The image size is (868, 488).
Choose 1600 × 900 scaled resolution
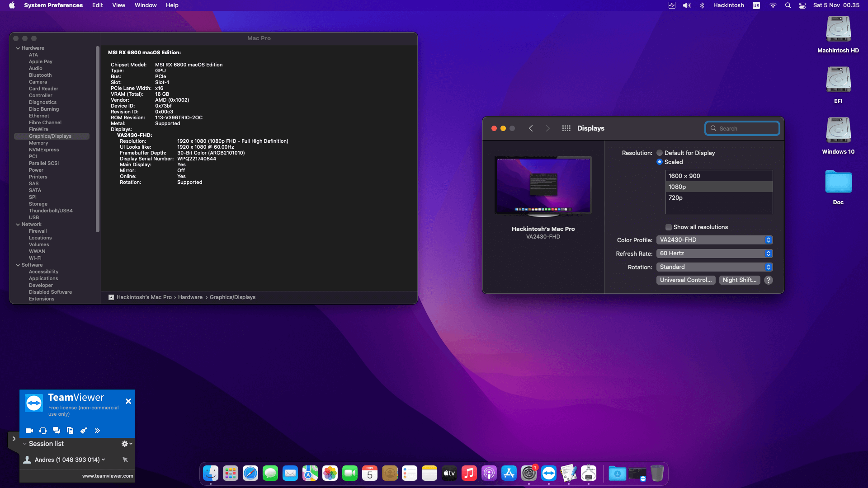(719, 176)
